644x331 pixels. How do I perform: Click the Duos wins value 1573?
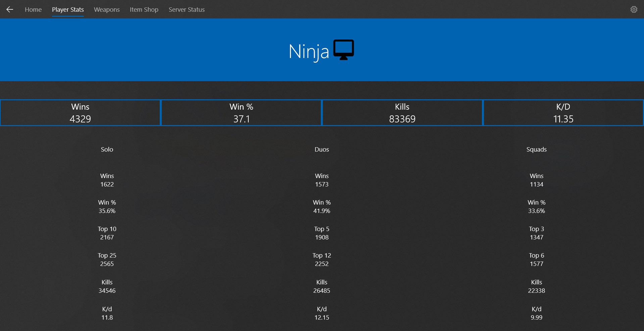pos(322,184)
